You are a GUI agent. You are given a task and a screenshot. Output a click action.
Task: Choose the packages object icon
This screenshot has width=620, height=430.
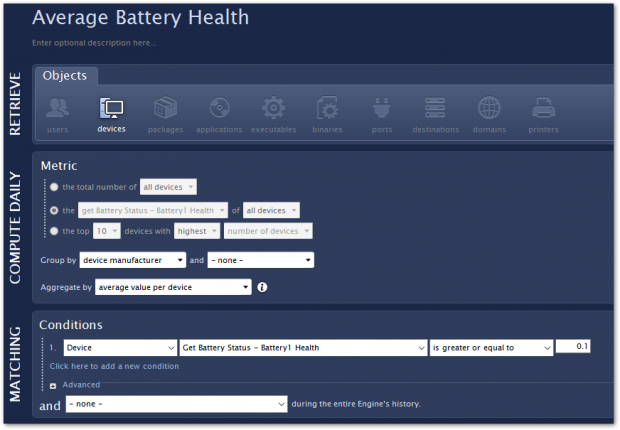point(165,108)
